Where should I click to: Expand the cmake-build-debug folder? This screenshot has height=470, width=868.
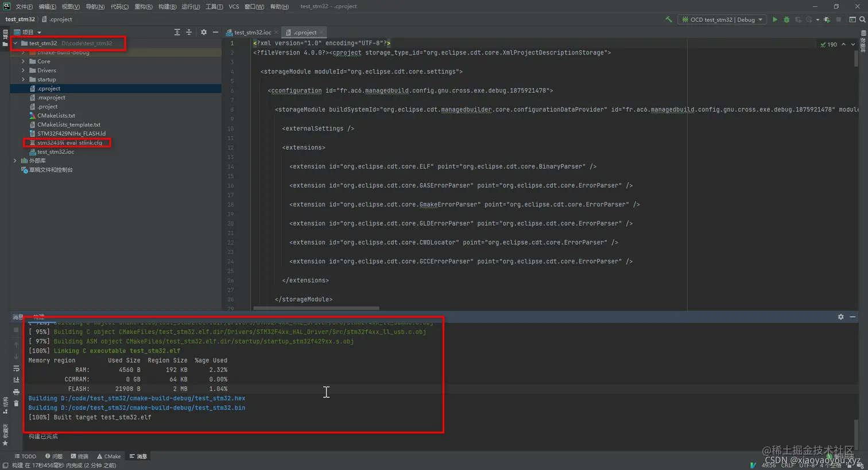24,52
